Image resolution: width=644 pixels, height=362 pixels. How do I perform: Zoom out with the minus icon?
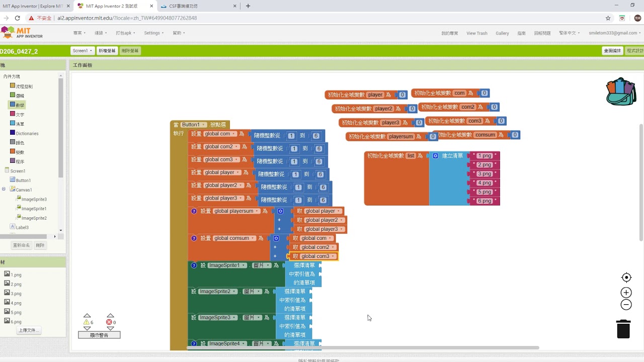[x=626, y=305]
